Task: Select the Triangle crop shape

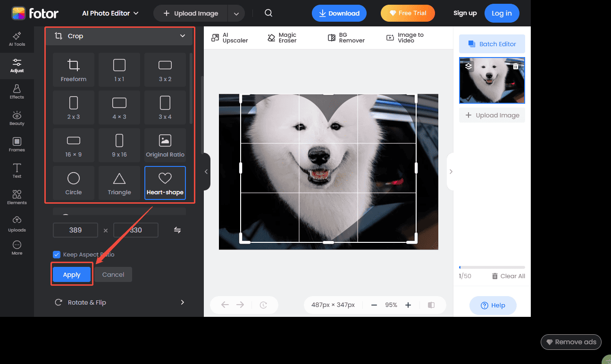Action: click(x=119, y=182)
